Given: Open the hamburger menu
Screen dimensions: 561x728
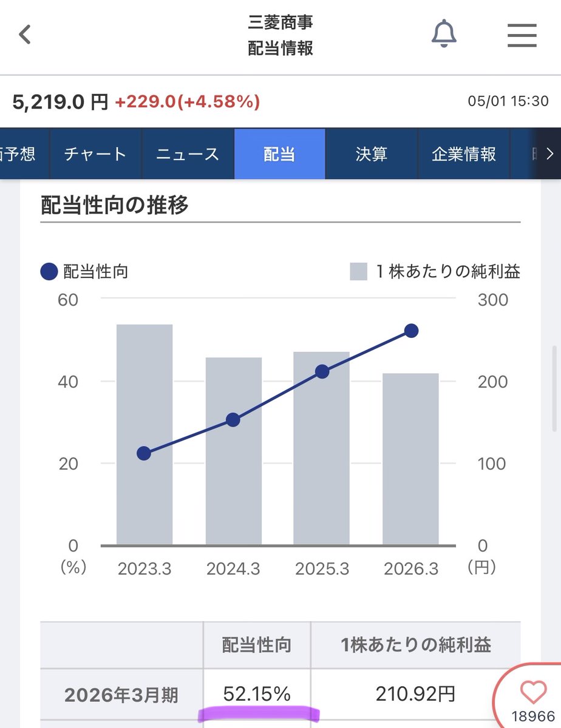Looking at the screenshot, I should click(522, 35).
